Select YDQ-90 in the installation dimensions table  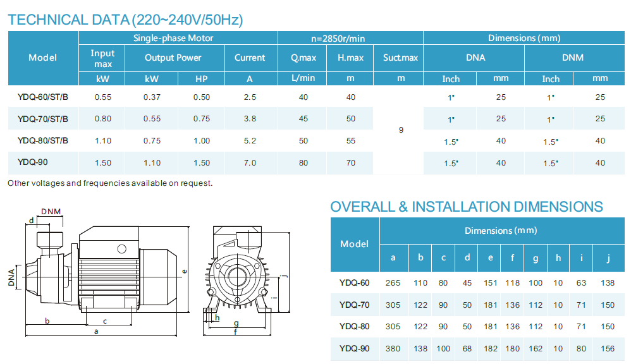click(x=354, y=348)
